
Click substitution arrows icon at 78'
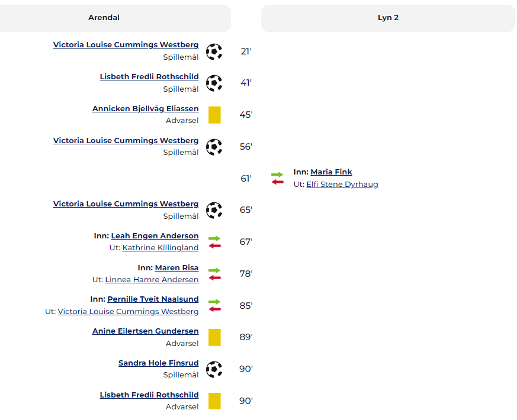coord(214,274)
